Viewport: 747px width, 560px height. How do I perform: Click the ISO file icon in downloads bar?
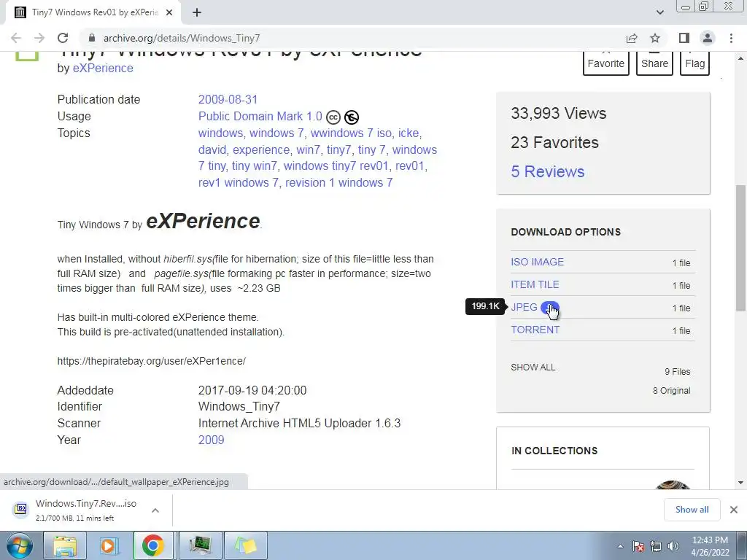(21, 510)
